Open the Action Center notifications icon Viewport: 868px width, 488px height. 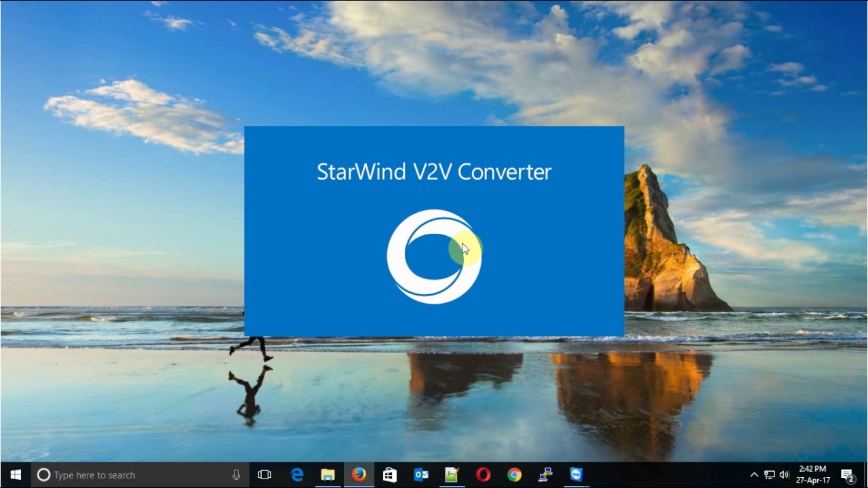point(848,475)
